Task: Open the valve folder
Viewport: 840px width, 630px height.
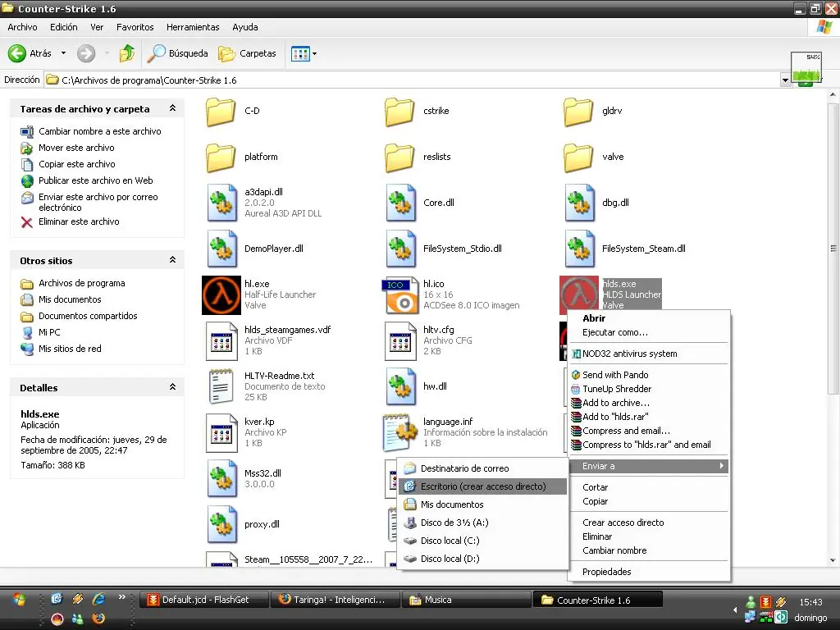Action: (x=579, y=157)
